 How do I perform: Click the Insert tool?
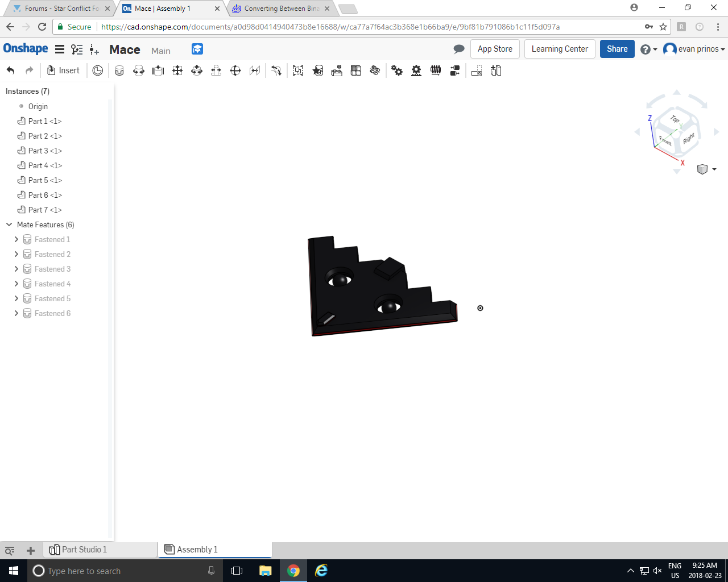pos(63,70)
